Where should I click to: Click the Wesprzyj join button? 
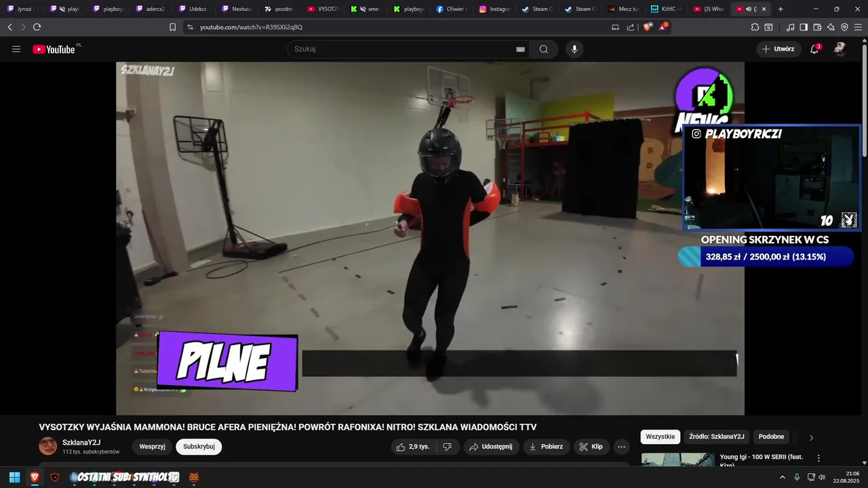(153, 447)
